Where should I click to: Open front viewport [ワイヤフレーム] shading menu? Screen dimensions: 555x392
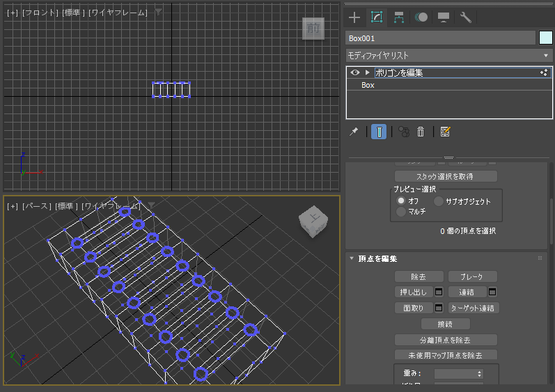click(118, 13)
